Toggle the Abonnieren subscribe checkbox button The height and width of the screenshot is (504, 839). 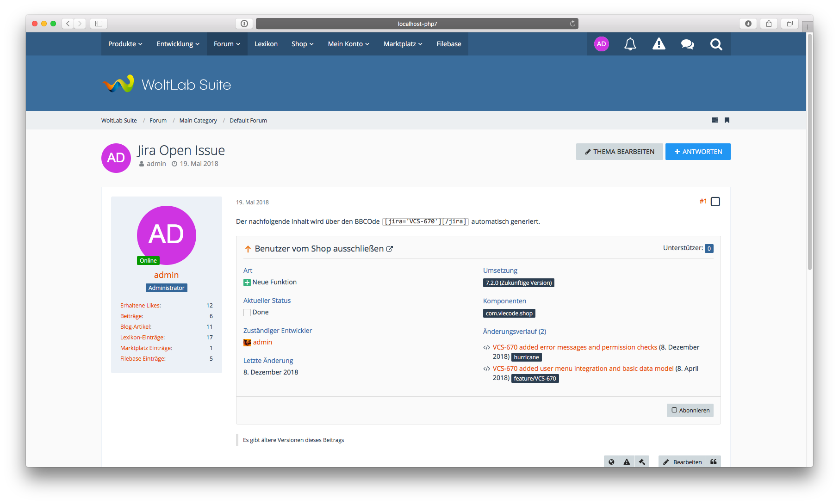690,410
